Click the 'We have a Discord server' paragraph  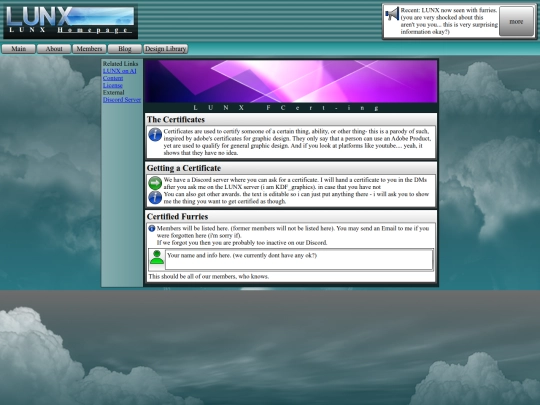click(295, 183)
